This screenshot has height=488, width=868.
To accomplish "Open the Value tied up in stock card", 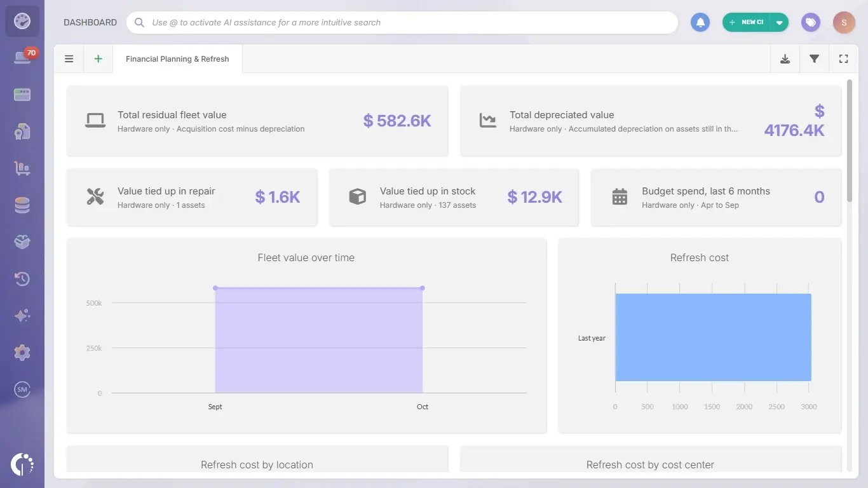I will (454, 197).
